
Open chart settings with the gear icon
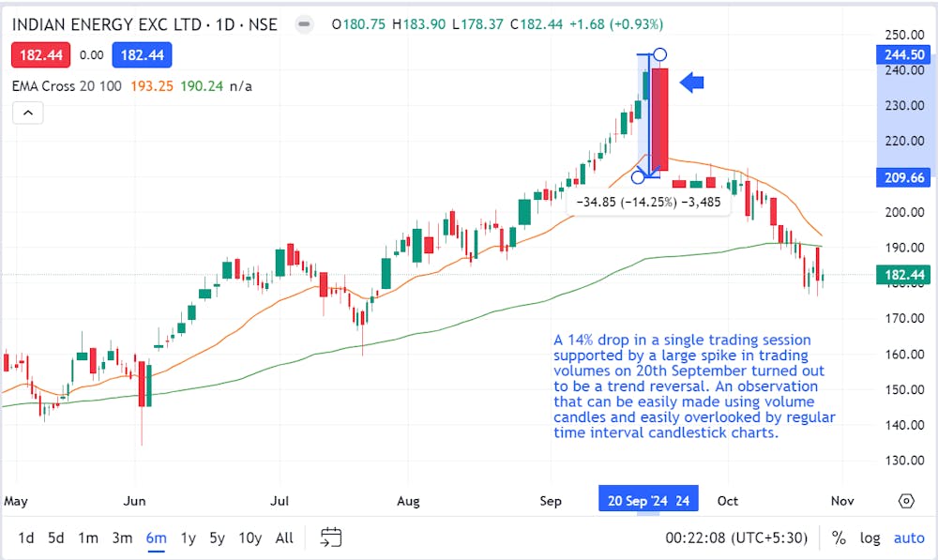[906, 501]
